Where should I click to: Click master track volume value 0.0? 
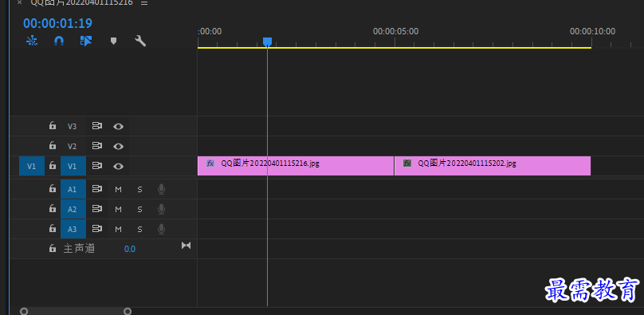(130, 249)
